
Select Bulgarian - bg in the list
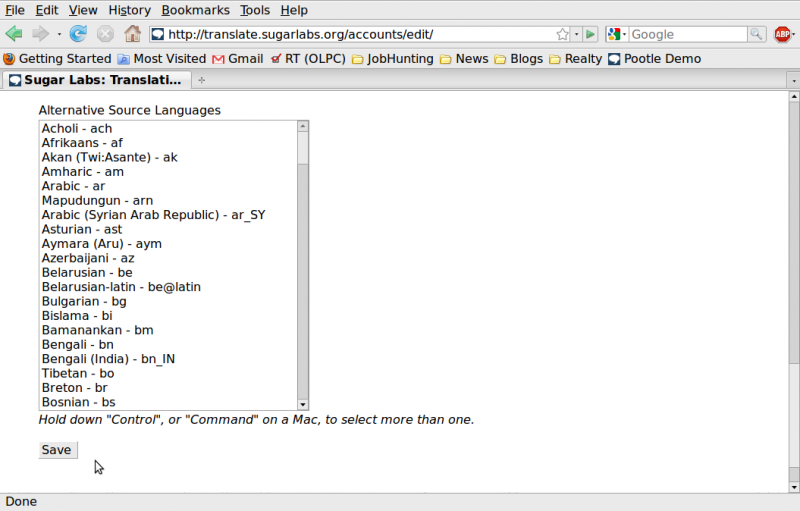(84, 301)
